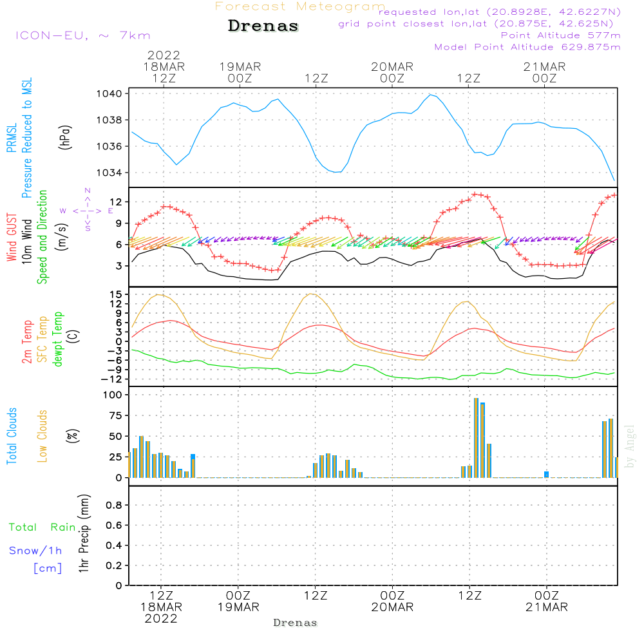Click the 'Total Rain' legend label
The width and height of the screenshot is (644, 644).
point(43,527)
